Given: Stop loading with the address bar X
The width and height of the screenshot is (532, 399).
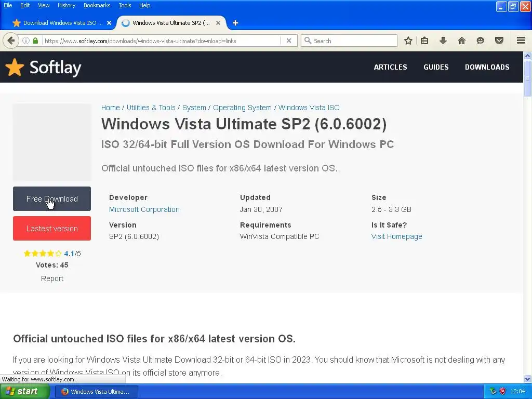Looking at the screenshot, I should point(289,41).
